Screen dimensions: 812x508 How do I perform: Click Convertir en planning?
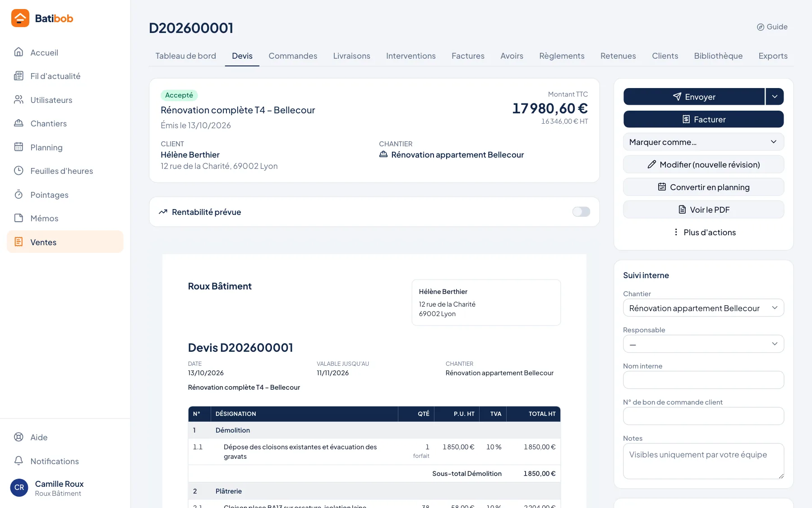pos(704,187)
